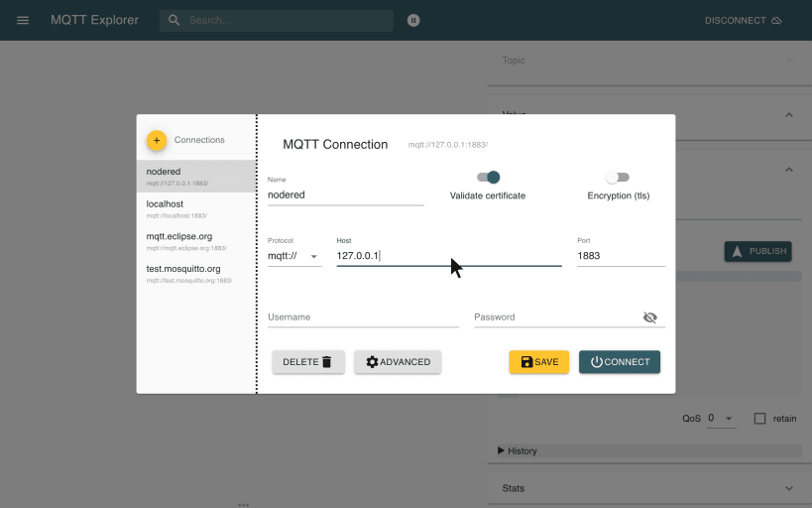Select the localhost connection
812x508 pixels.
(x=196, y=208)
